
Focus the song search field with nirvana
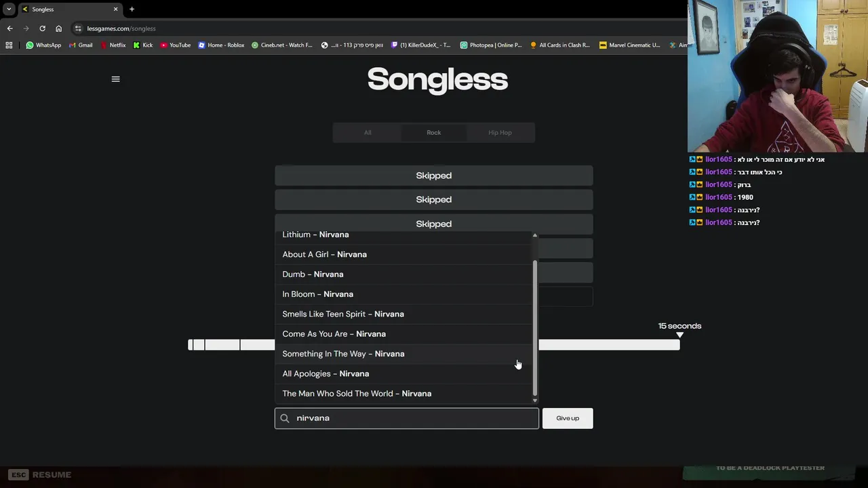(407, 418)
